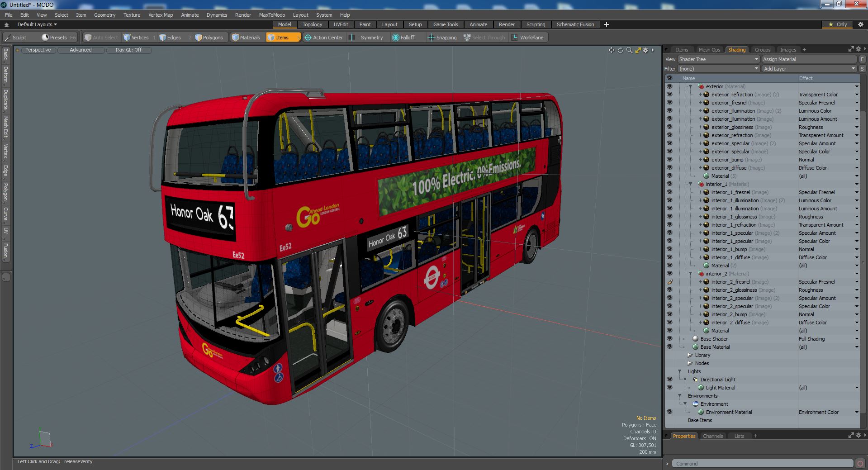Select Items mode
The image size is (868, 470).
pos(283,38)
